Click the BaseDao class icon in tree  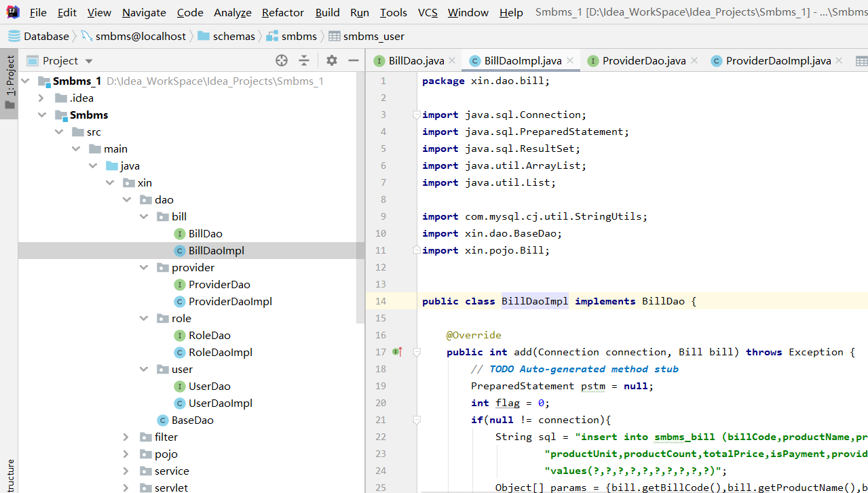point(162,420)
